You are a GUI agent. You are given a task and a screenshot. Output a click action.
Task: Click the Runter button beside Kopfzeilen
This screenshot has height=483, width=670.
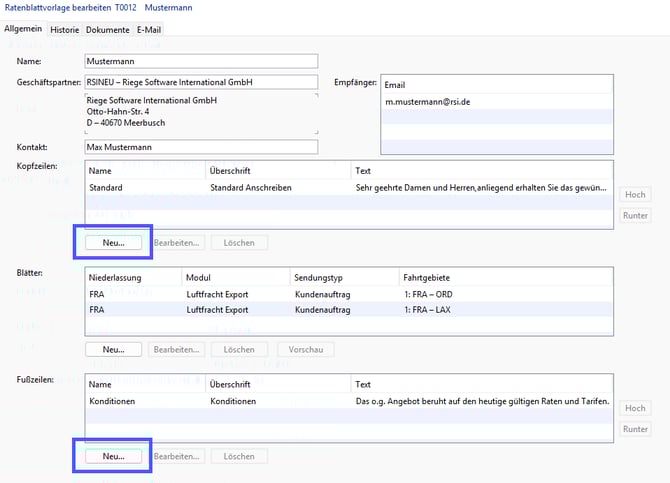pos(635,215)
